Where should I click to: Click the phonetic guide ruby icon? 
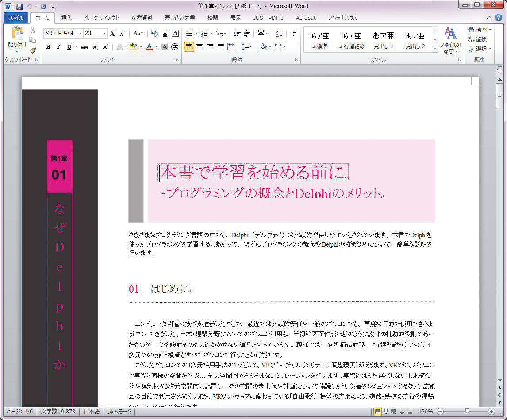pyautogui.click(x=165, y=33)
